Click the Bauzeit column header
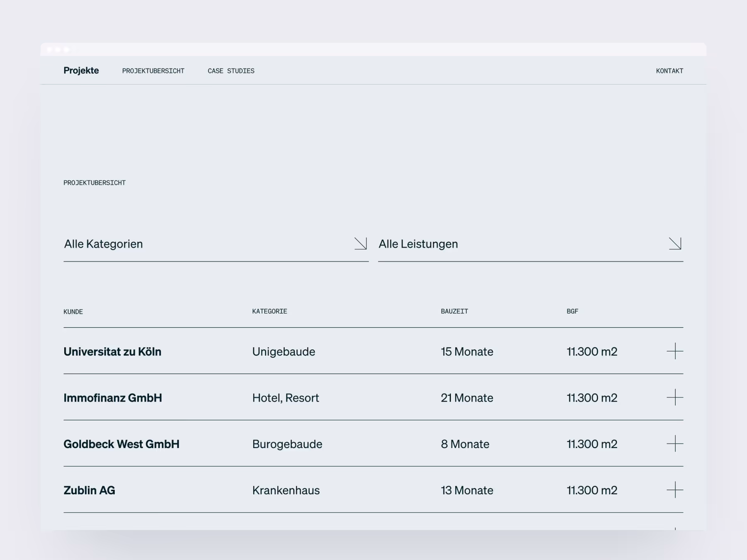Viewport: 747px width, 560px height. pos(454,312)
